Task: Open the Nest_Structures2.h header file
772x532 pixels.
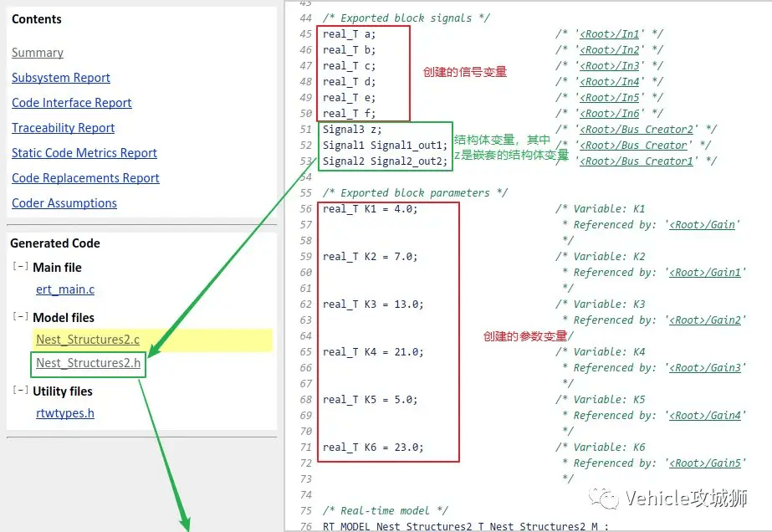Action: pyautogui.click(x=88, y=363)
